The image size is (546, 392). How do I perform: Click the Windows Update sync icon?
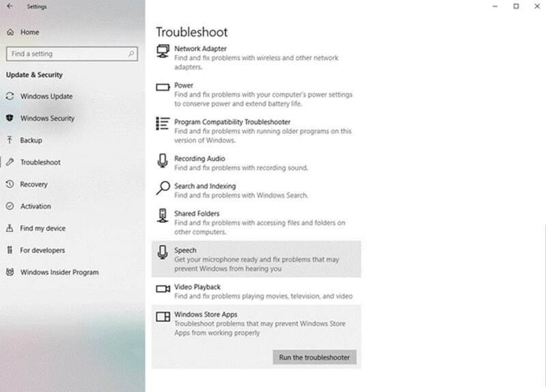pos(10,96)
